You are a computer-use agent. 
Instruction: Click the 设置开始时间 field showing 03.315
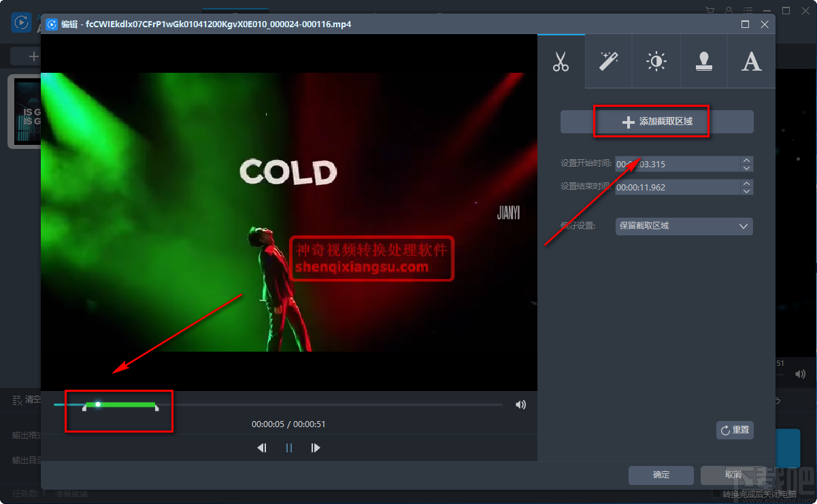[678, 164]
